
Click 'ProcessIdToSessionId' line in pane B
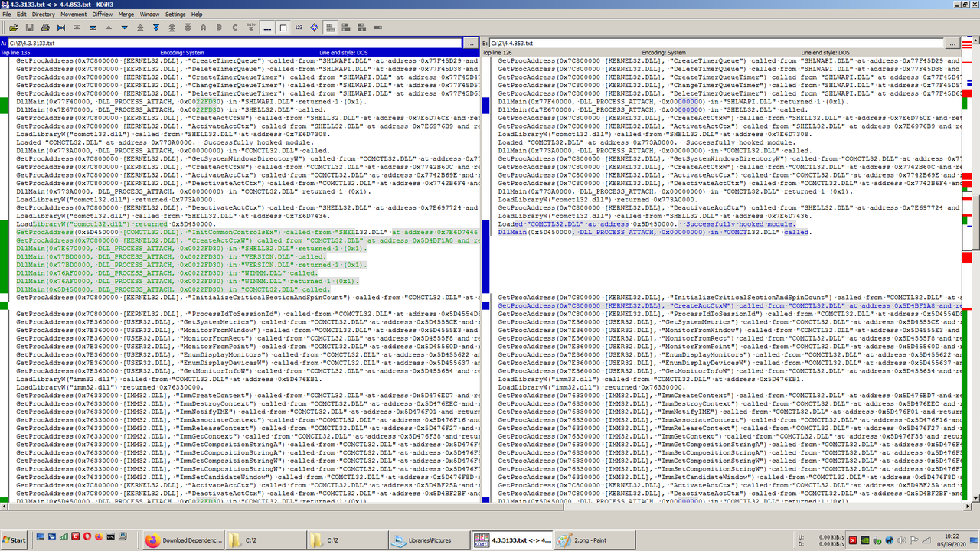point(729,314)
